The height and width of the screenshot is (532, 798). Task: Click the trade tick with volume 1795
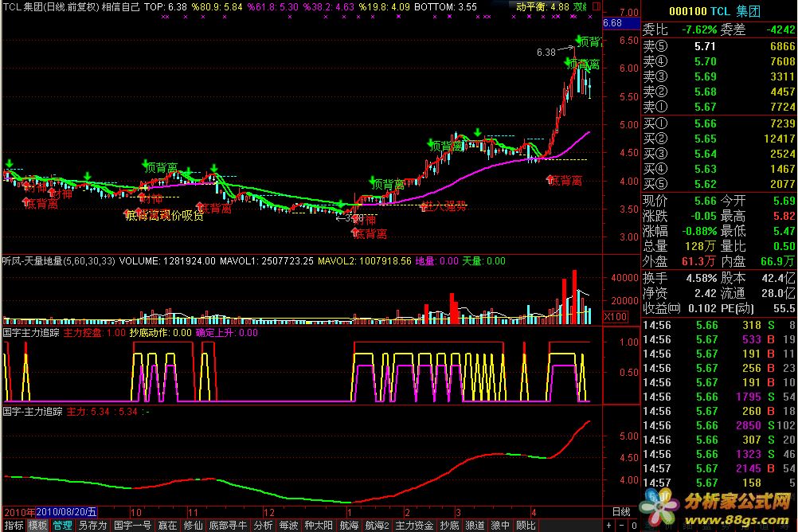coord(718,397)
